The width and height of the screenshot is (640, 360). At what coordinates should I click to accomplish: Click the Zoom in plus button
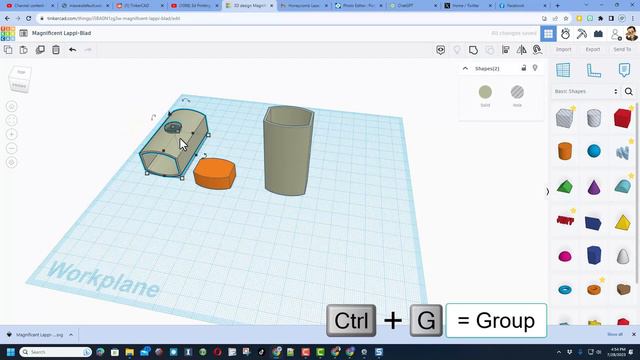(x=11, y=134)
